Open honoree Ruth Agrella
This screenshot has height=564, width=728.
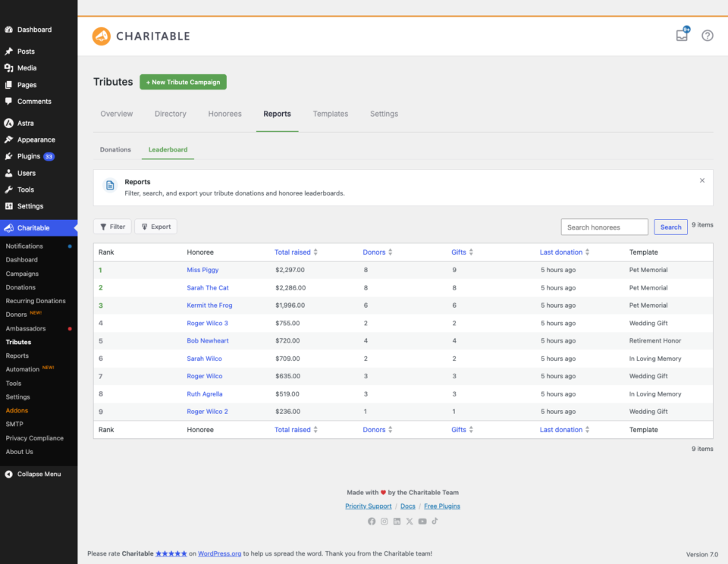[x=204, y=394]
